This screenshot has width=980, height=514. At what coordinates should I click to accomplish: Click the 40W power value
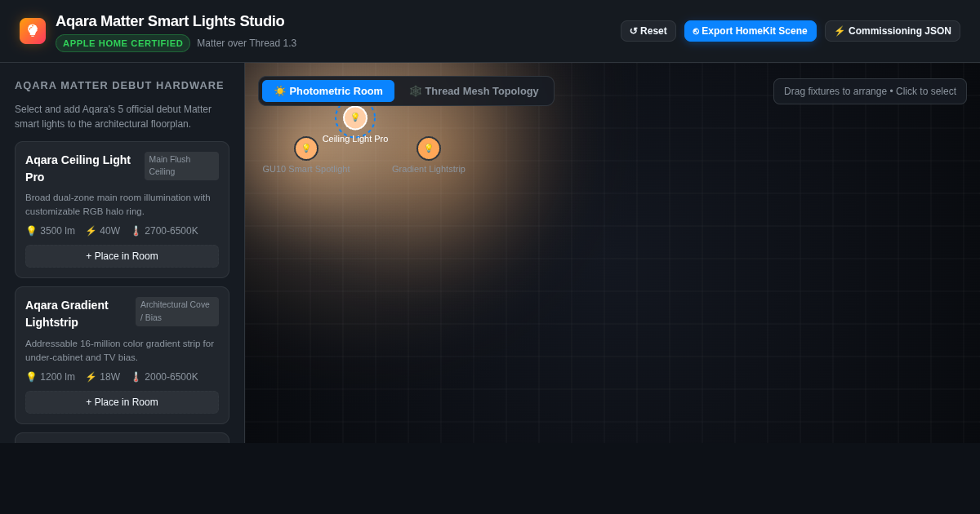coord(103,231)
